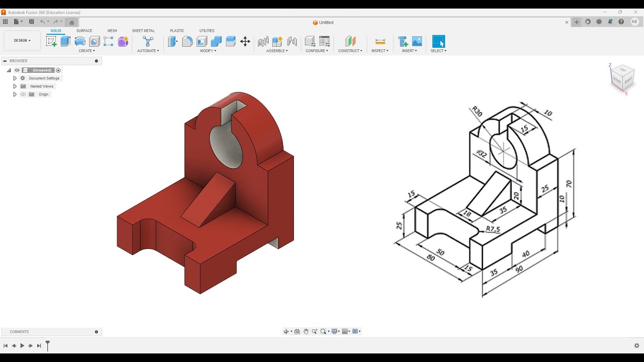Select the Press Pull tool

[x=173, y=42]
